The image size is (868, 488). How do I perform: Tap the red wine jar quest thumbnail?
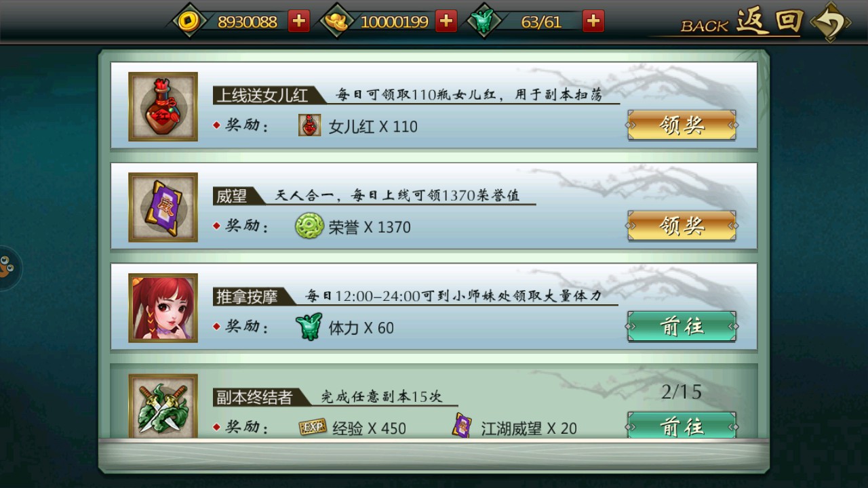(x=163, y=107)
